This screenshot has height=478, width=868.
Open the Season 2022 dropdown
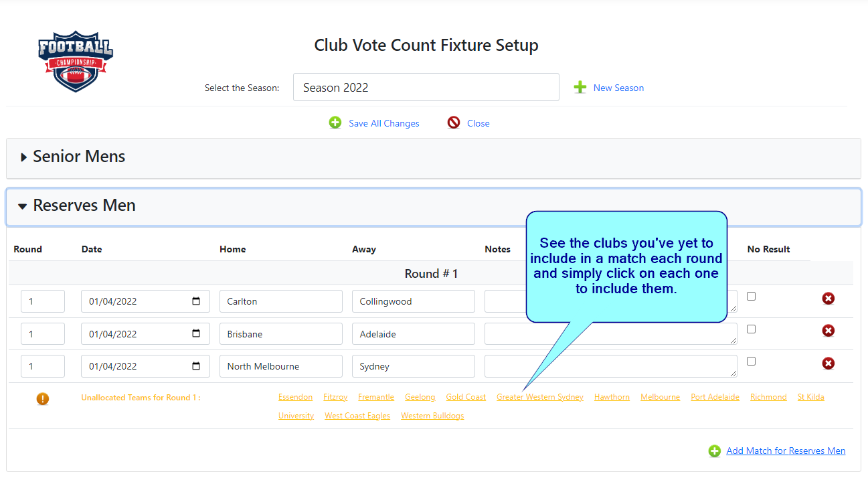click(x=426, y=88)
